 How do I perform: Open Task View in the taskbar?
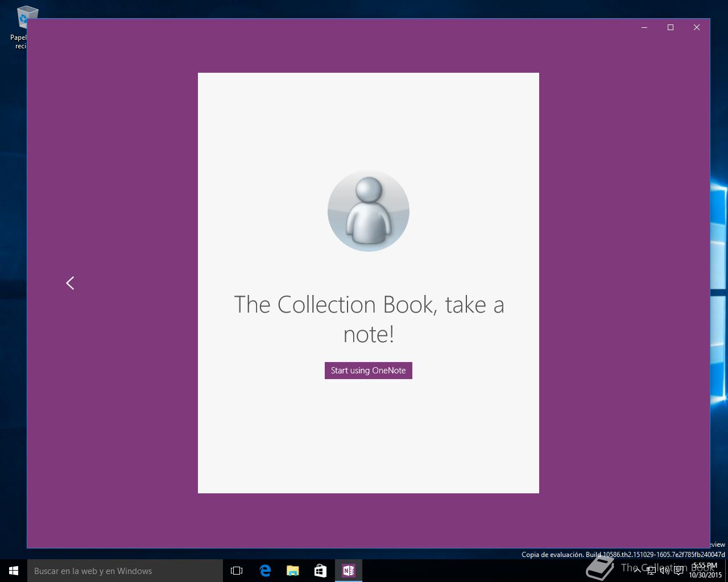(237, 571)
